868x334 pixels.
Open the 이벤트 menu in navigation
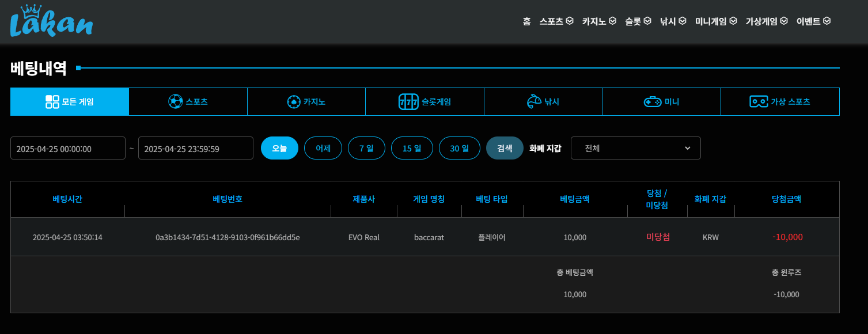point(813,21)
